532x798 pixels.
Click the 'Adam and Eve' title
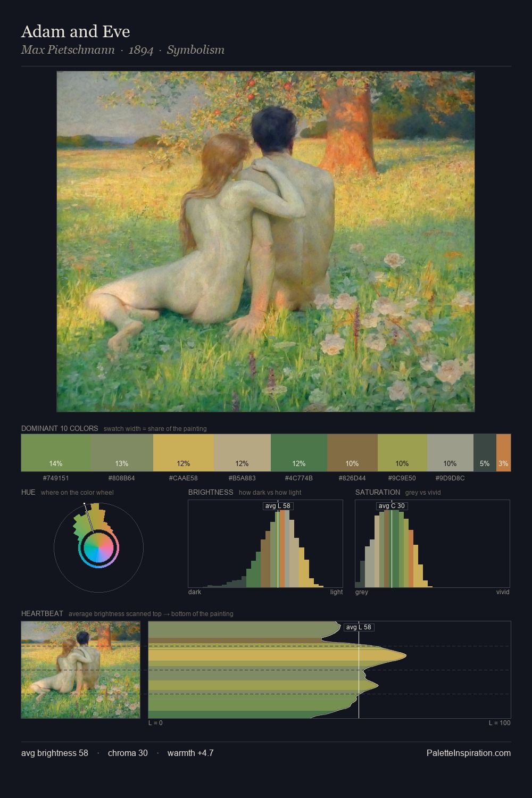tap(76, 31)
